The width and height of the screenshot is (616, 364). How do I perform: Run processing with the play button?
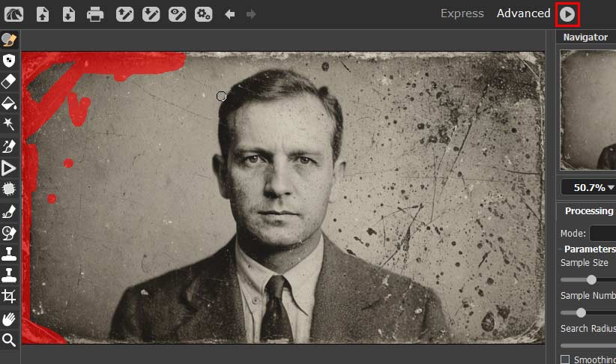click(x=567, y=14)
